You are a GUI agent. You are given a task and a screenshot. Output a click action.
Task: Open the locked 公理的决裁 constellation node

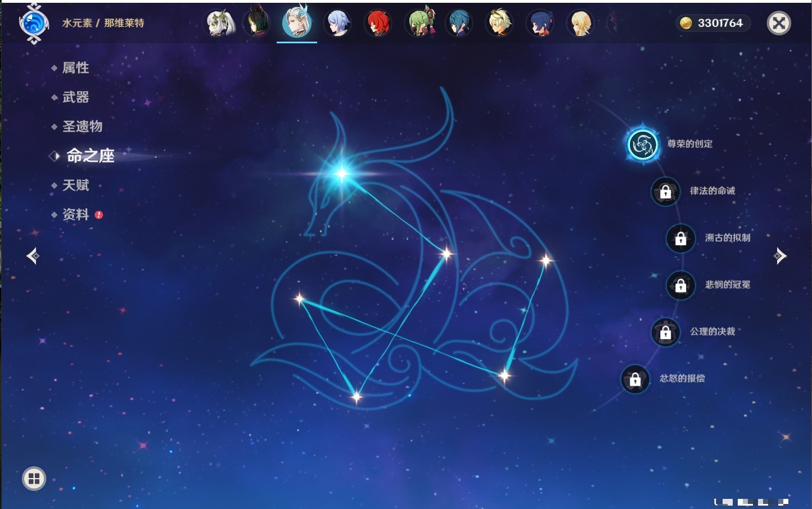665,332
